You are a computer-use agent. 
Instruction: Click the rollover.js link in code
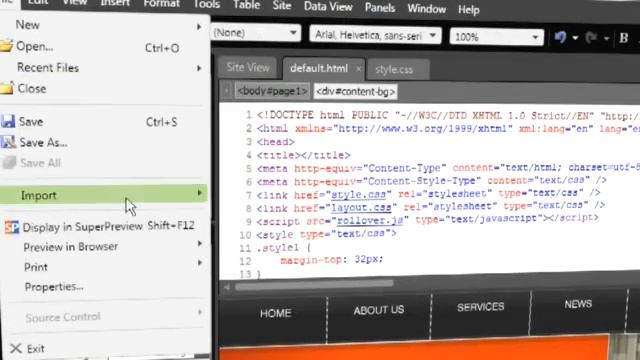pos(369,220)
